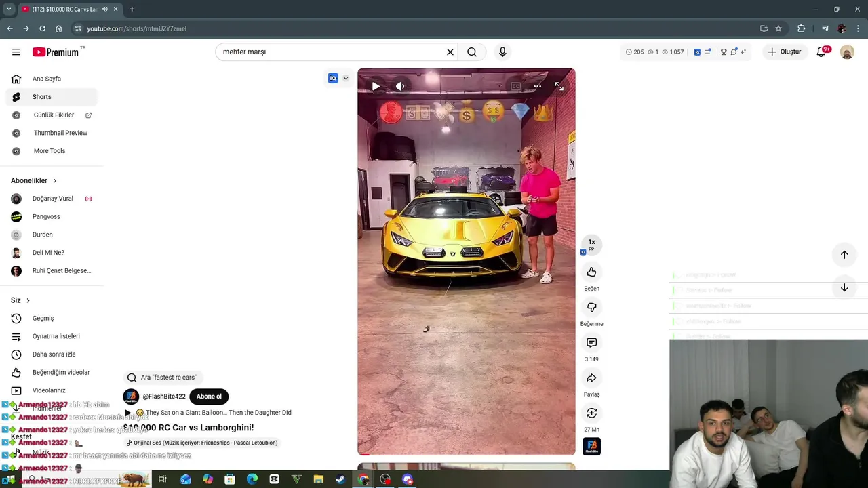Subscribe with the Abone ol button
The width and height of the screenshot is (868, 488).
pos(209,396)
